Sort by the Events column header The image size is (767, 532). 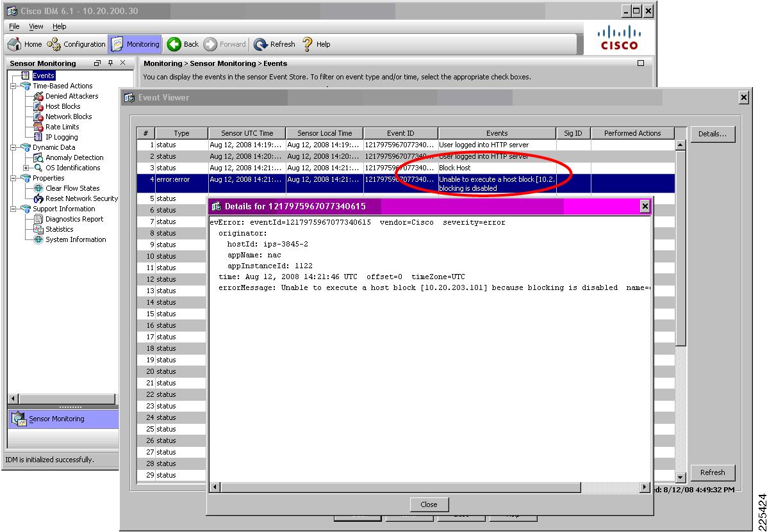click(497, 133)
